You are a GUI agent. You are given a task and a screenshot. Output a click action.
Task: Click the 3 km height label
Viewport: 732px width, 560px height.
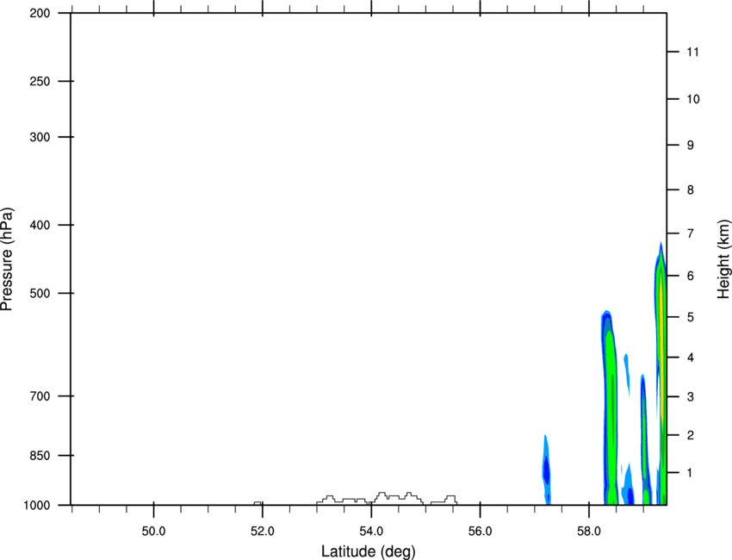coord(691,397)
